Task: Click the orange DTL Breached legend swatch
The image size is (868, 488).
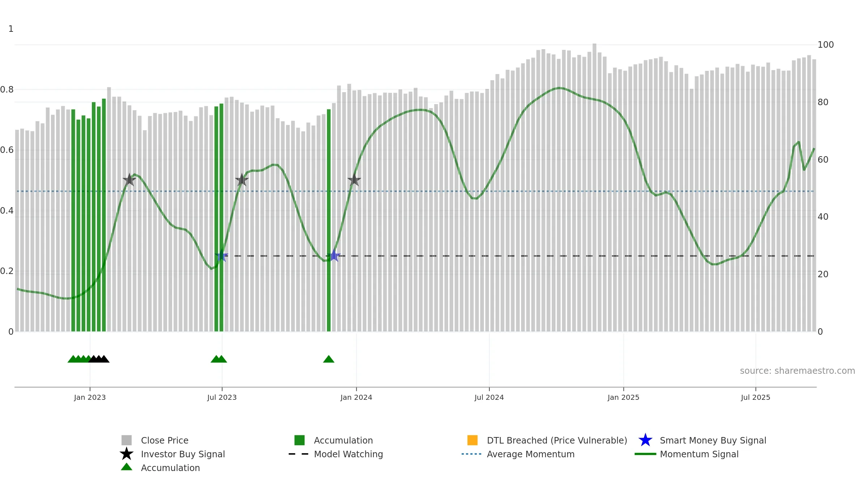Action: (x=472, y=440)
